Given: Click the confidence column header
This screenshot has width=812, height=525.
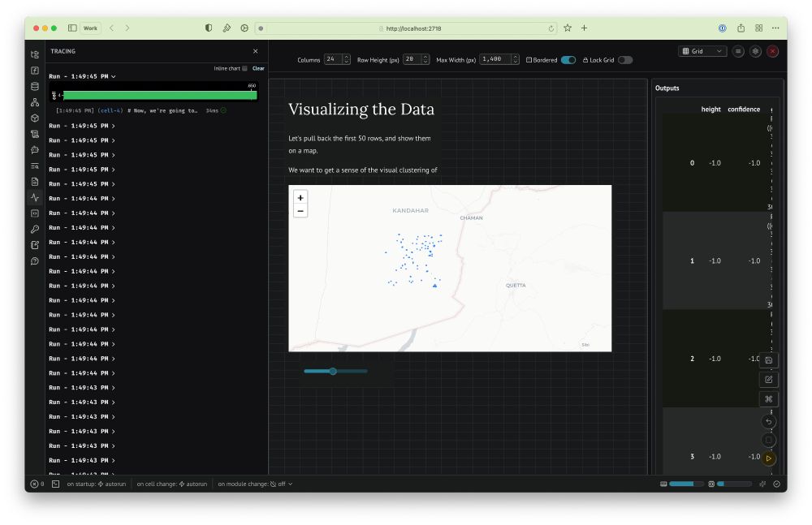Looking at the screenshot, I should [744, 110].
